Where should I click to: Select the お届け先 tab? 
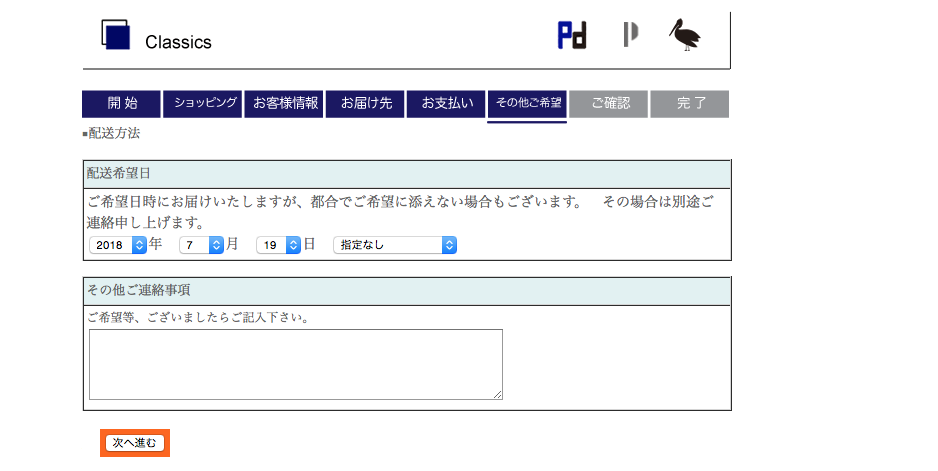[x=366, y=104]
